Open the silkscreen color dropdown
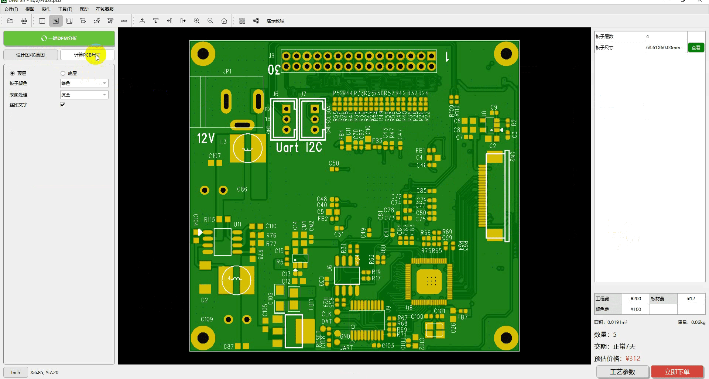This screenshot has height=379, width=709. [84, 95]
